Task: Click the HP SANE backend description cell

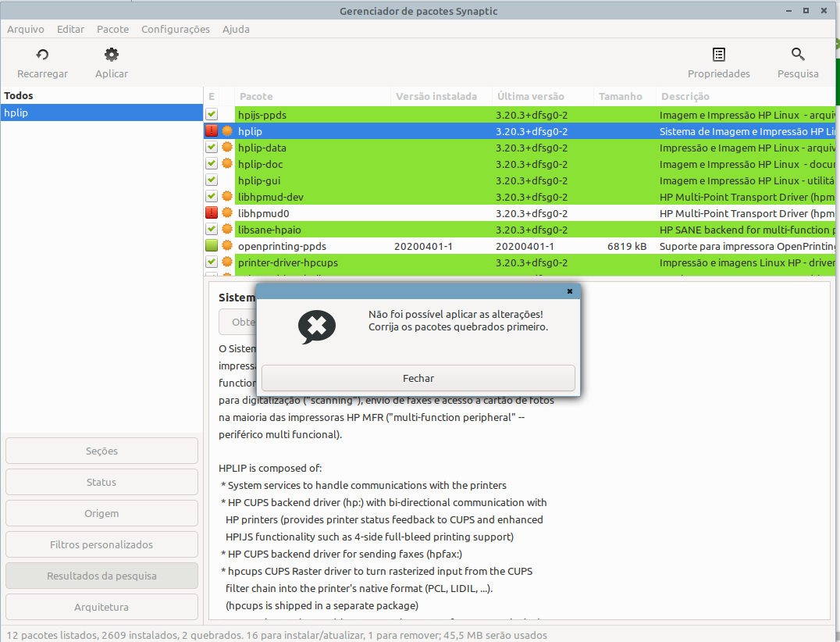Action: [x=747, y=230]
